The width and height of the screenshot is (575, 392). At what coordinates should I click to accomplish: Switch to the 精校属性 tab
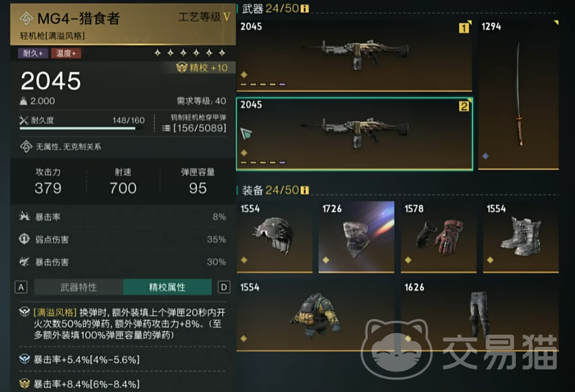[168, 287]
